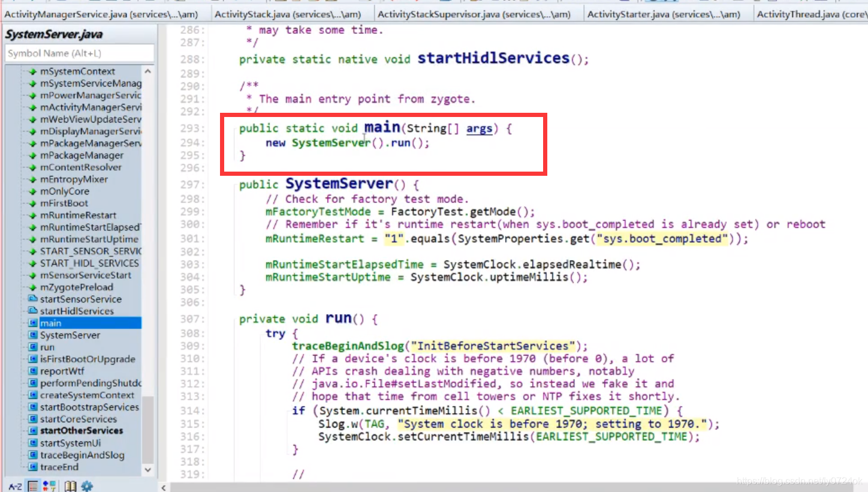This screenshot has width=868, height=492.
Task: Jump to isFirstBootOrUpgrade in symbol list
Action: tap(88, 359)
